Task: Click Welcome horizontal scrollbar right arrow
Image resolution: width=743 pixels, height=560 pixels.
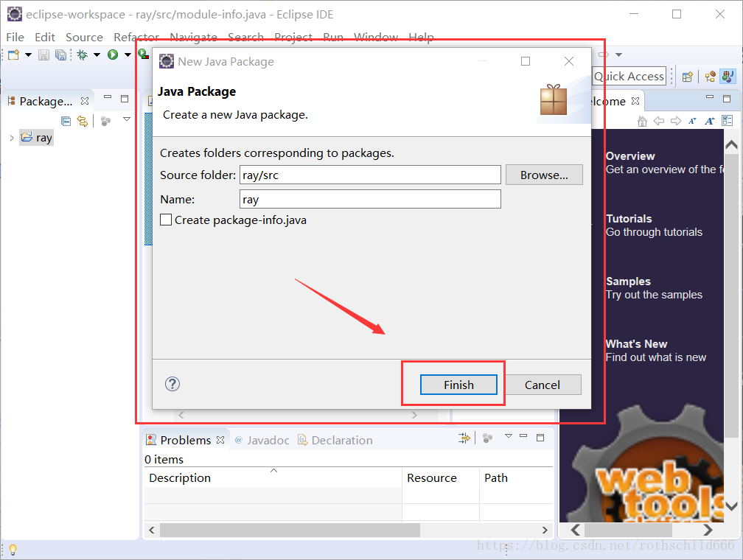Action: click(x=708, y=530)
